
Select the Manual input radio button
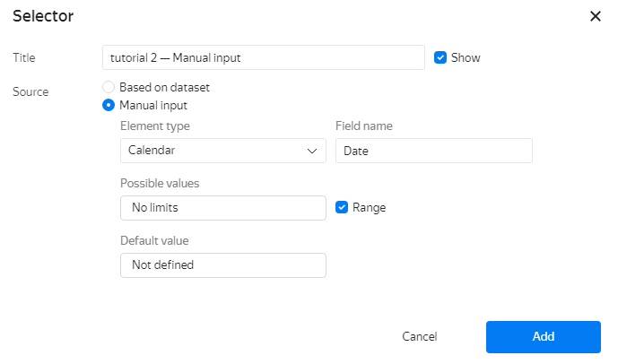(109, 105)
